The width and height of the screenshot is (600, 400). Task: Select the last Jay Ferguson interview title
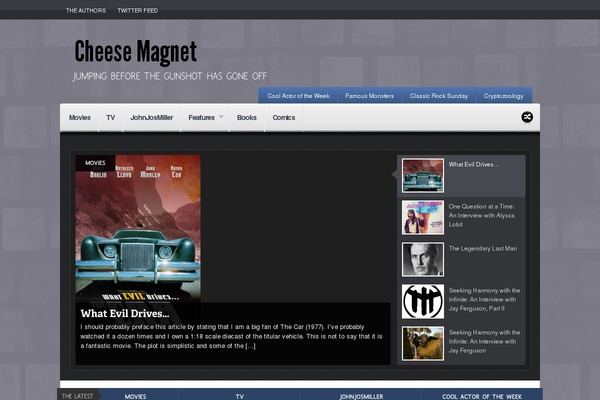click(484, 341)
